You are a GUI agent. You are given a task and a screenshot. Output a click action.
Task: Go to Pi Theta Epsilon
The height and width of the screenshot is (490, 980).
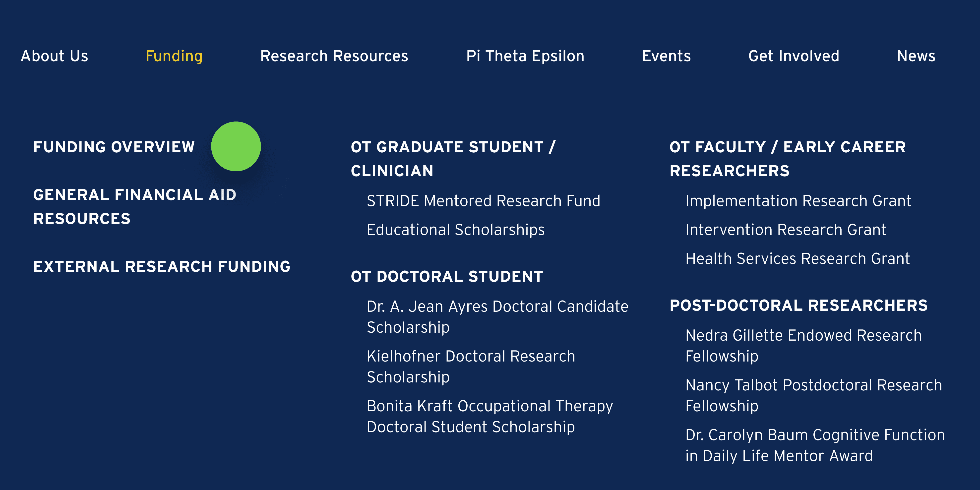pos(525,56)
